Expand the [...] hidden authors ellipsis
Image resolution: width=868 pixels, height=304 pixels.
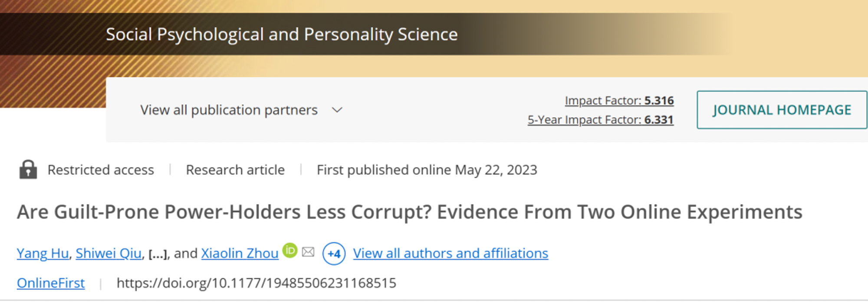158,254
